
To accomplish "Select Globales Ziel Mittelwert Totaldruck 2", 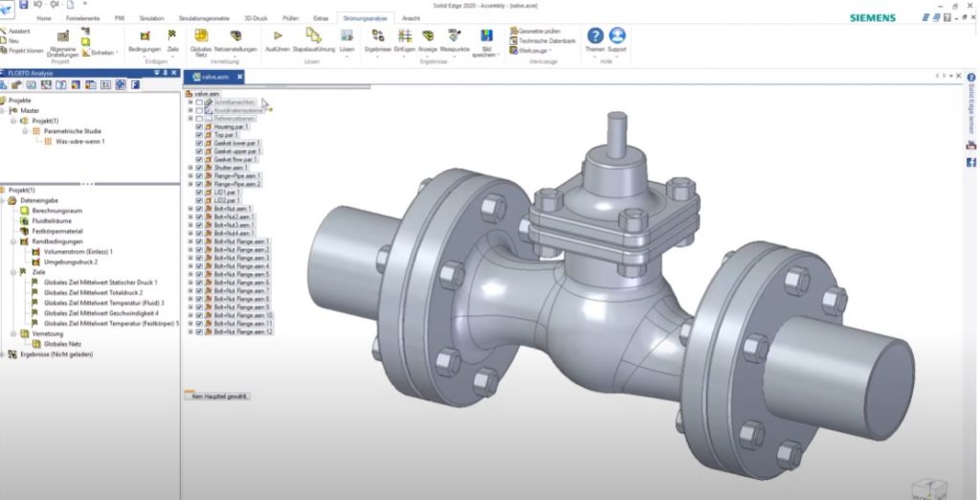I will (93, 292).
